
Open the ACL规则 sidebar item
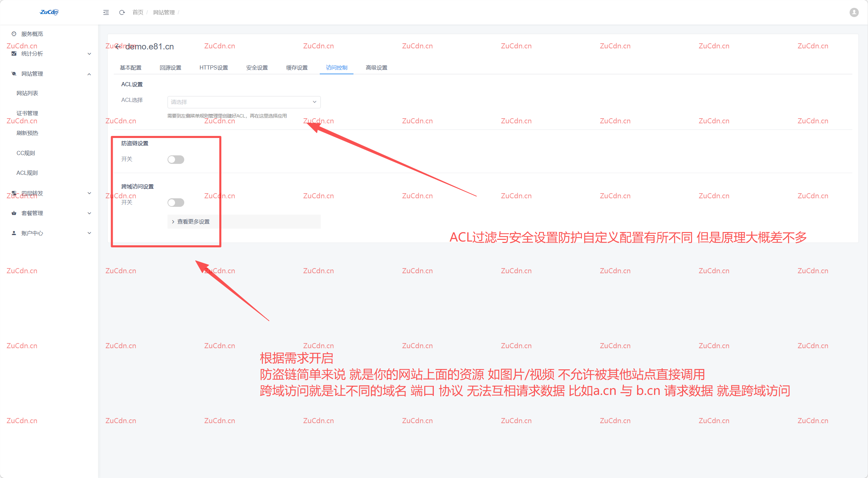tap(27, 173)
